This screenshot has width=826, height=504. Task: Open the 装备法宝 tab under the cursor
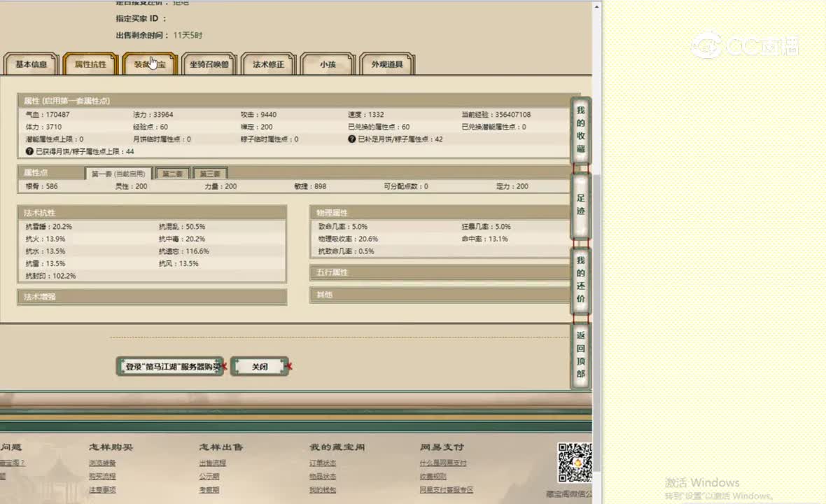point(150,64)
